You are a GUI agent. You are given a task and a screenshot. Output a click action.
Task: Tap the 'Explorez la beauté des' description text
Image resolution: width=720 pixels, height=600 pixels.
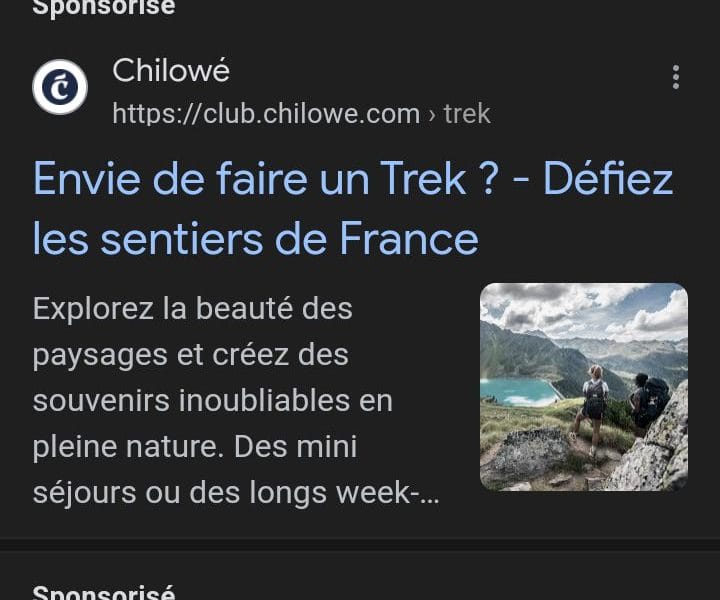click(192, 308)
